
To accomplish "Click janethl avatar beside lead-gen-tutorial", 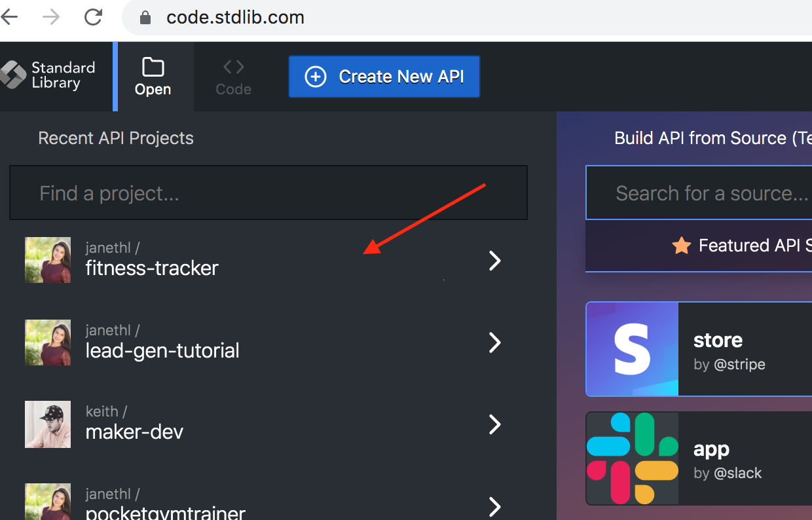I will click(x=48, y=343).
